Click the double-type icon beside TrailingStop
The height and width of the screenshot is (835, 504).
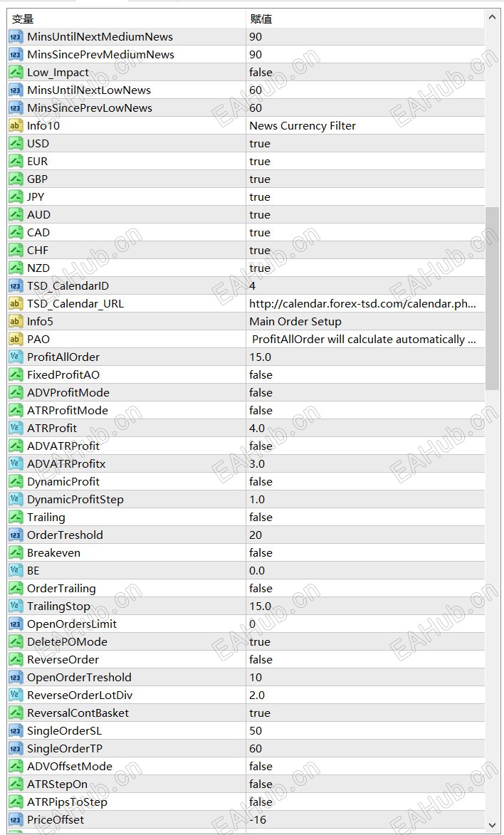[x=16, y=606]
